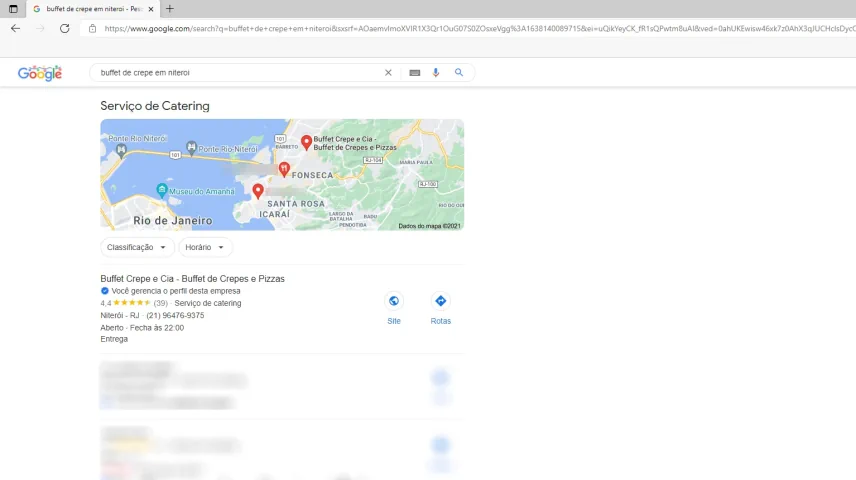
Task: Start voice search with the microphone icon
Action: [436, 73]
